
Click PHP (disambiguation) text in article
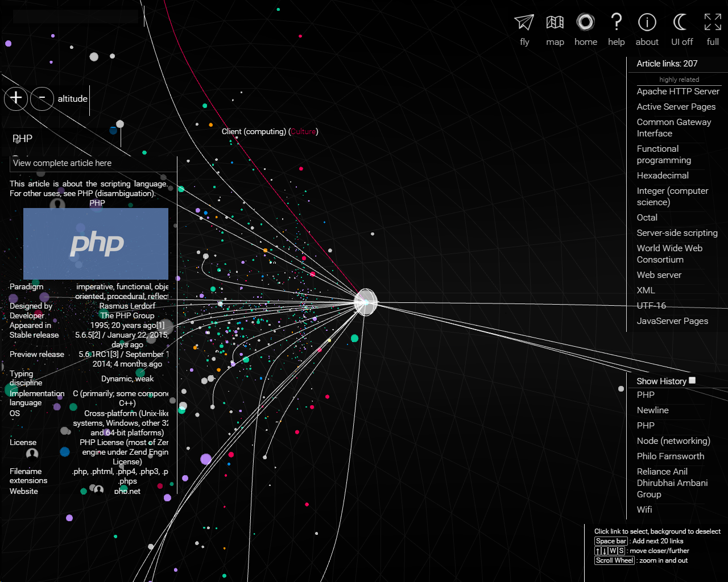click(115, 193)
